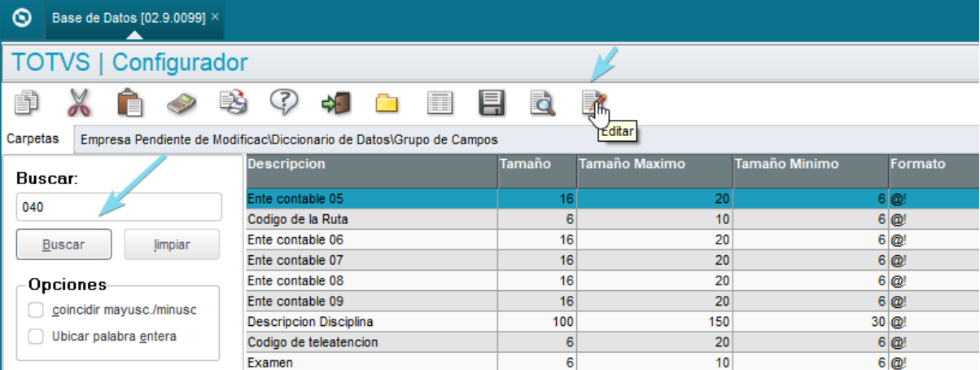Select the Ente contable 05 row
Image resolution: width=980 pixels, height=370 pixels.
point(612,198)
